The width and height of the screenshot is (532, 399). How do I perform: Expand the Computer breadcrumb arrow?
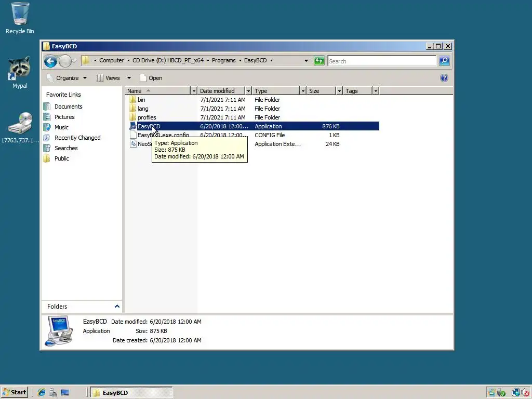[x=129, y=60]
